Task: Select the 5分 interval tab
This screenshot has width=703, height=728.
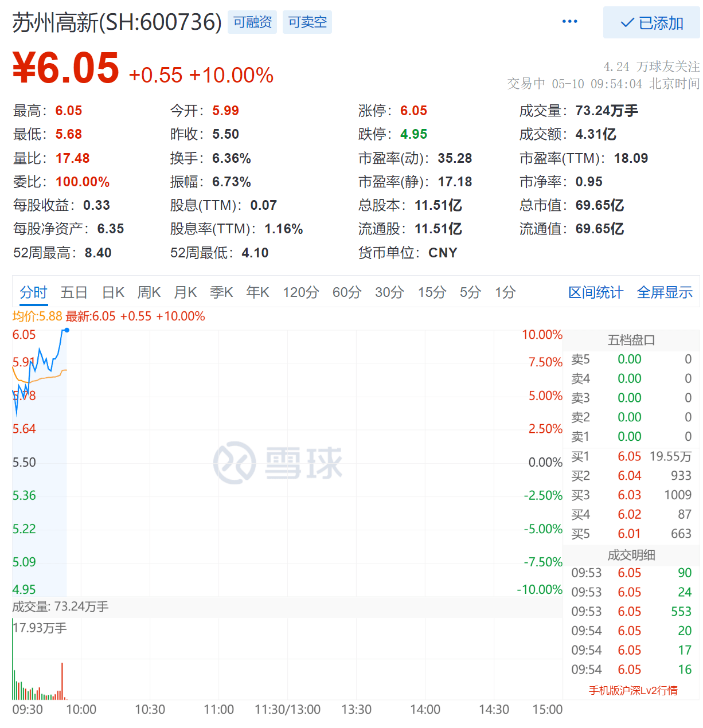Action: (x=470, y=292)
